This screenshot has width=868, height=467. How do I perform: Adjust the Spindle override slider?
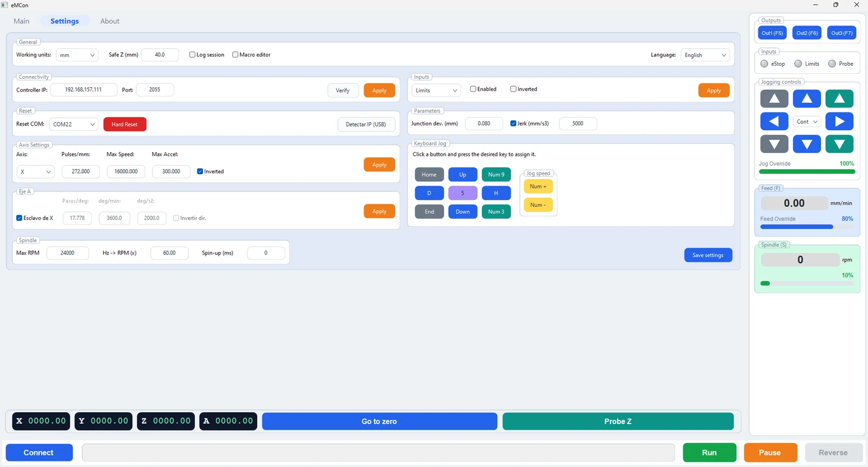807,283
